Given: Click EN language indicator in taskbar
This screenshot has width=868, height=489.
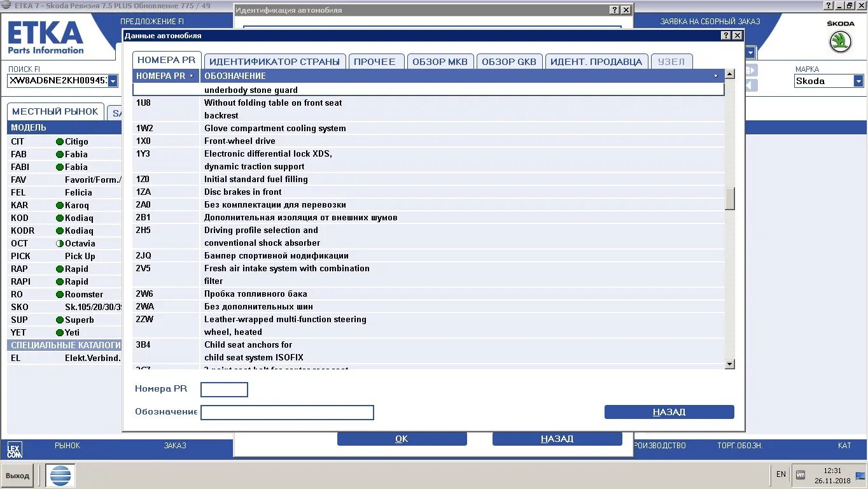Looking at the screenshot, I should [781, 474].
